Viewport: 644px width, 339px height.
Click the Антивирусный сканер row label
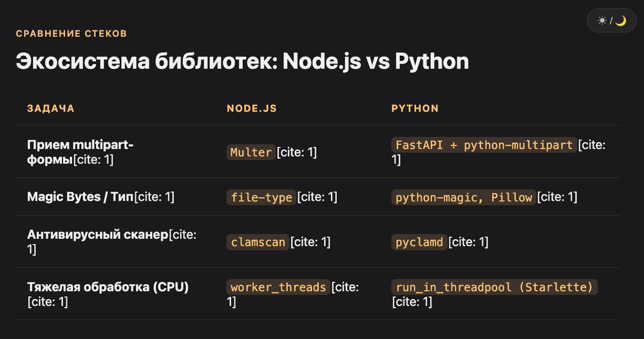point(98,234)
